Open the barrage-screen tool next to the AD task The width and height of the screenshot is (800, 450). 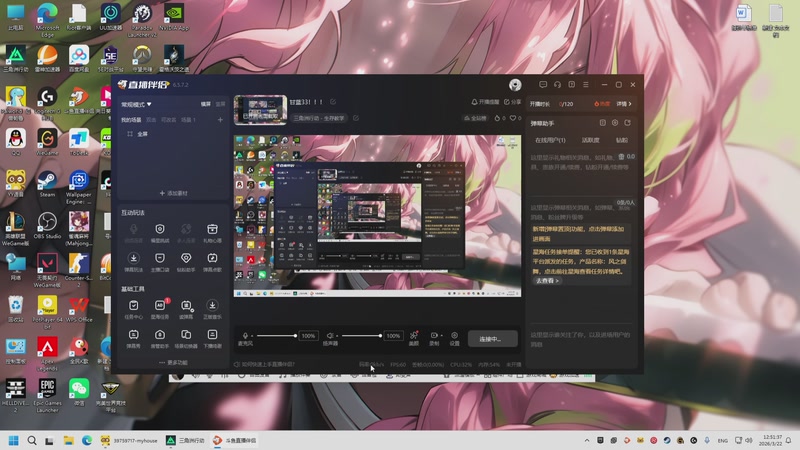pos(186,309)
